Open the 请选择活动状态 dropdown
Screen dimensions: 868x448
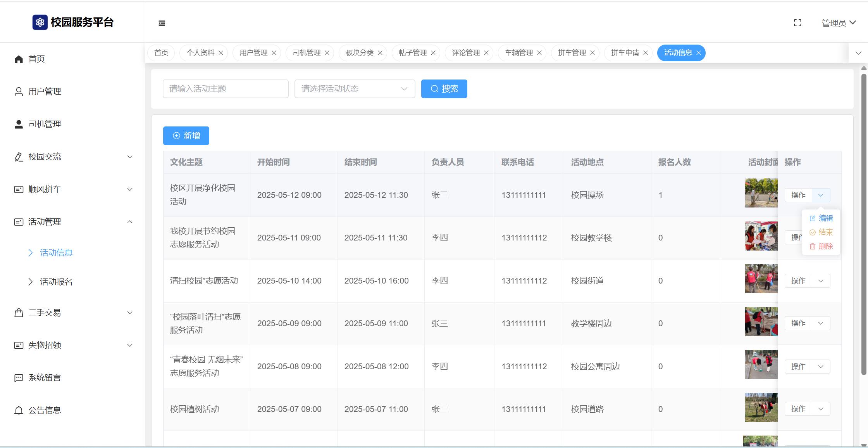click(x=355, y=89)
